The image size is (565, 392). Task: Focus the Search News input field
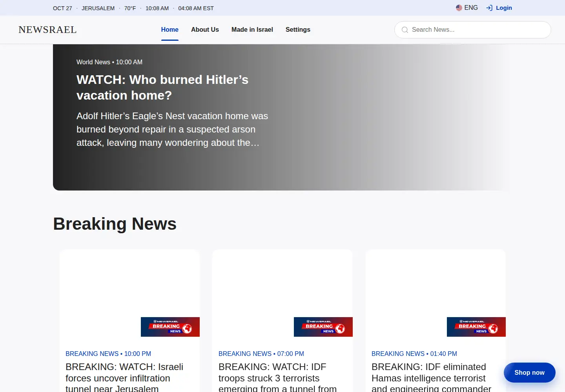473,30
